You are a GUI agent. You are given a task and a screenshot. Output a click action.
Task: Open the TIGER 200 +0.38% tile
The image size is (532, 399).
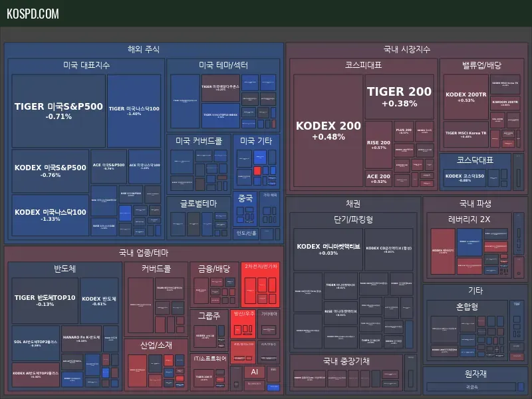tap(400, 96)
